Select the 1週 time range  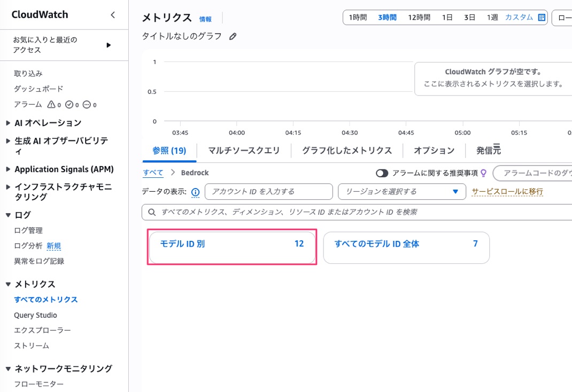pyautogui.click(x=492, y=18)
